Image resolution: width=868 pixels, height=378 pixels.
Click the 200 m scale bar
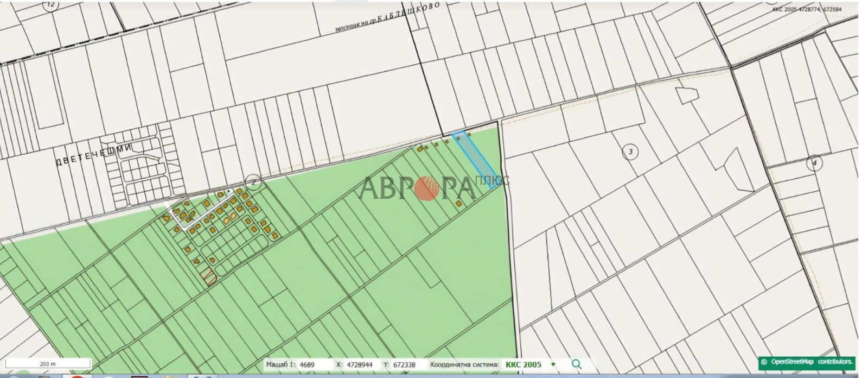tap(47, 364)
